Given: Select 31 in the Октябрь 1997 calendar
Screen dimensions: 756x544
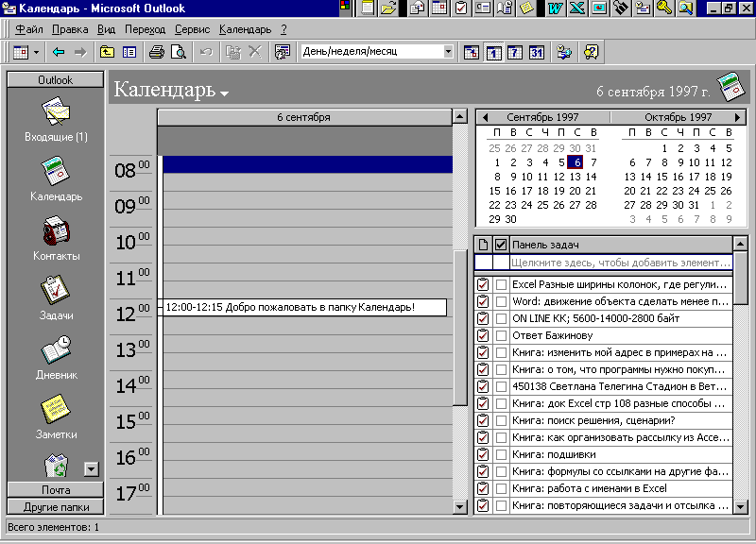Looking at the screenshot, I should tap(694, 205).
